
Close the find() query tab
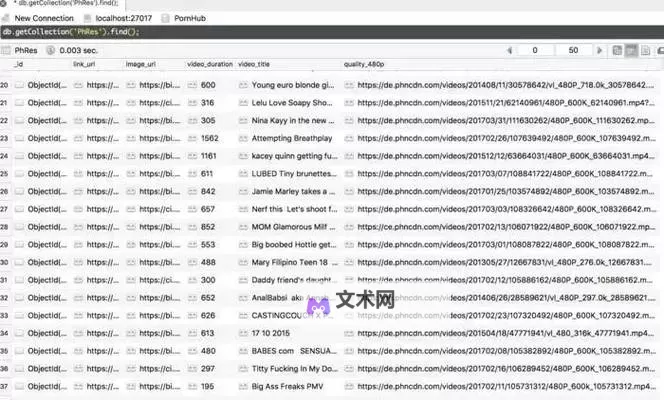(3, 3)
